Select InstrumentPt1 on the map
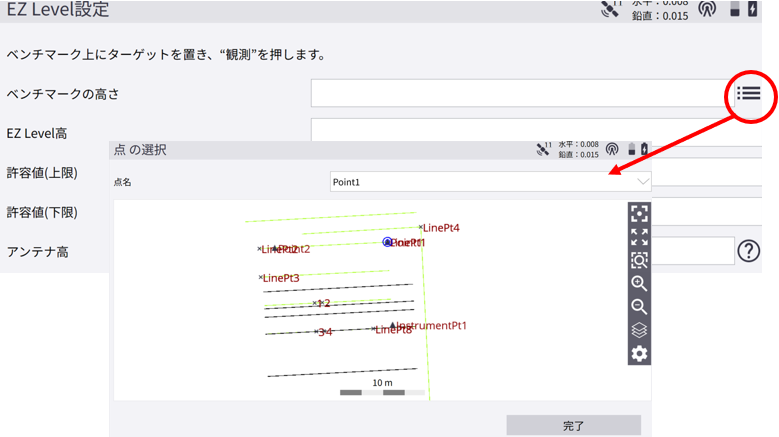The height and width of the screenshot is (437, 779). pos(391,326)
